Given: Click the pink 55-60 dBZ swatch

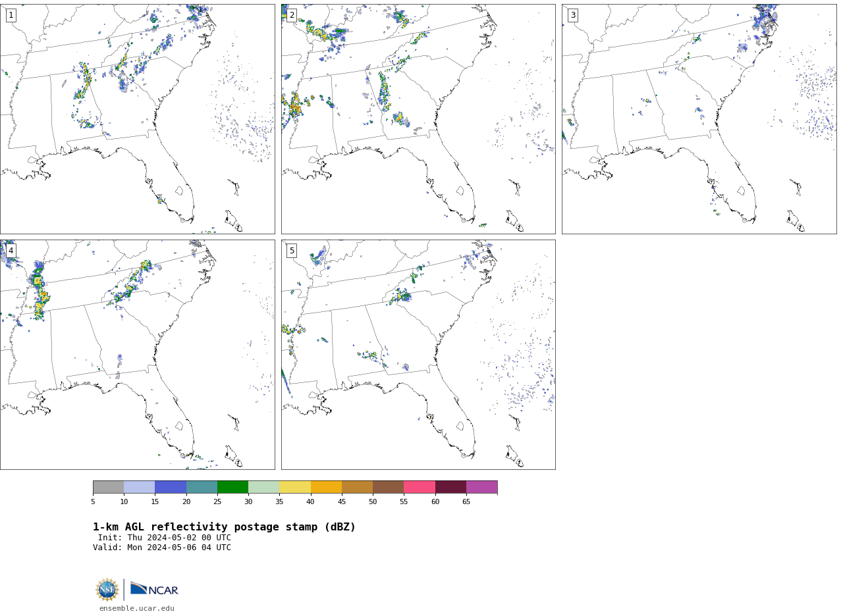Looking at the screenshot, I should click(x=420, y=487).
